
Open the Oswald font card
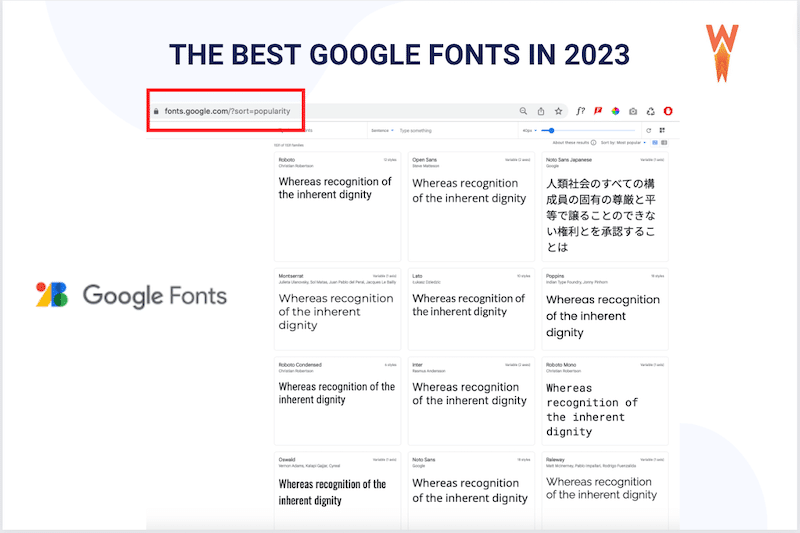tap(337, 491)
